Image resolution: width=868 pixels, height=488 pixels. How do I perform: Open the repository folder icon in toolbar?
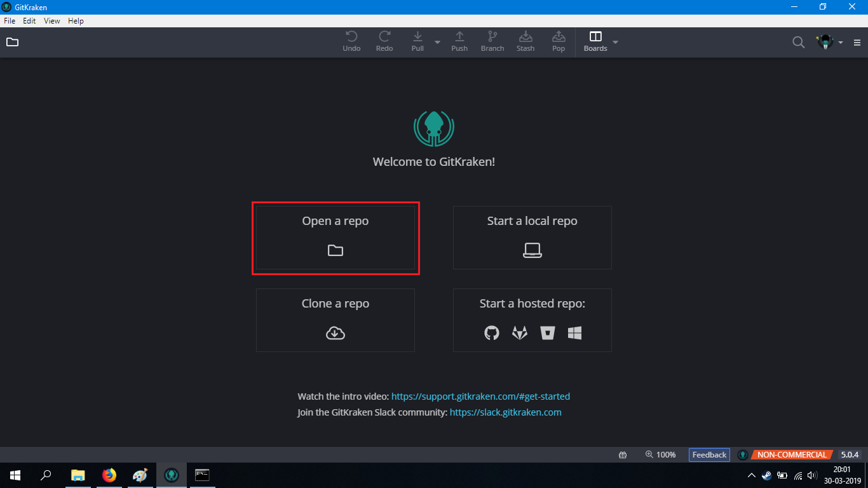pos(12,42)
